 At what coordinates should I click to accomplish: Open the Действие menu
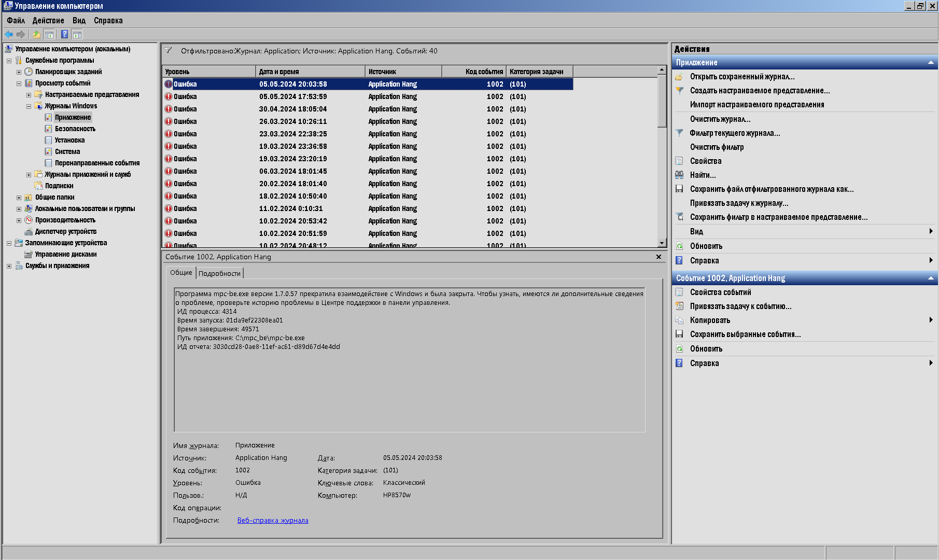click(48, 20)
